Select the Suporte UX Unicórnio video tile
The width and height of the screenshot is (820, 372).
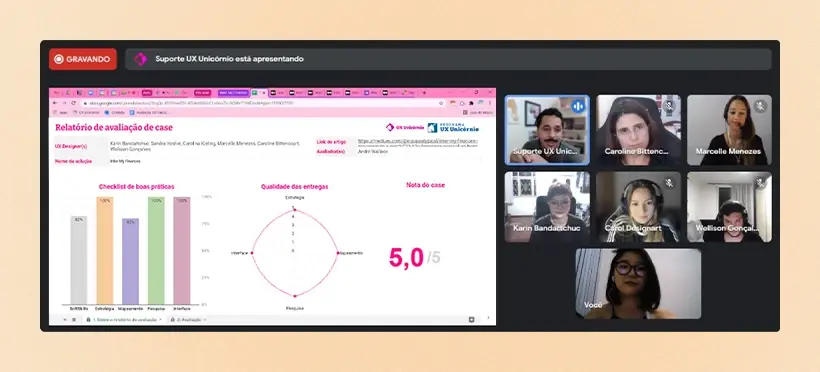click(x=547, y=130)
